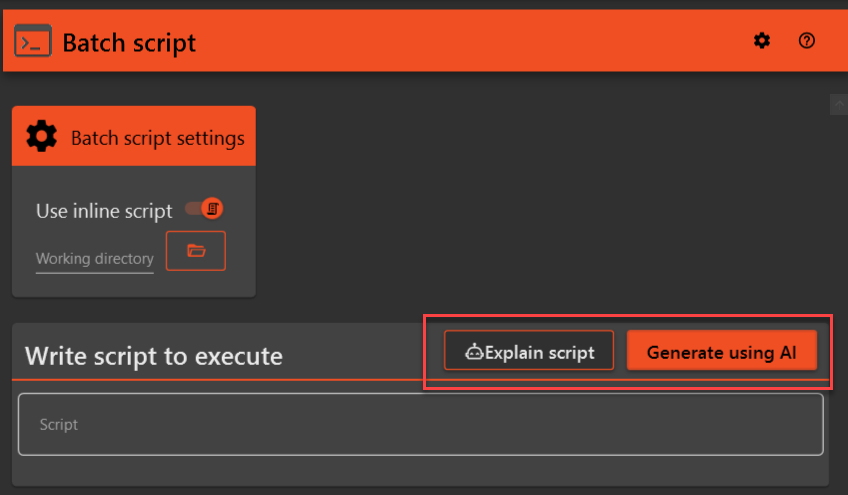Open help using the question mark icon

pyautogui.click(x=807, y=41)
